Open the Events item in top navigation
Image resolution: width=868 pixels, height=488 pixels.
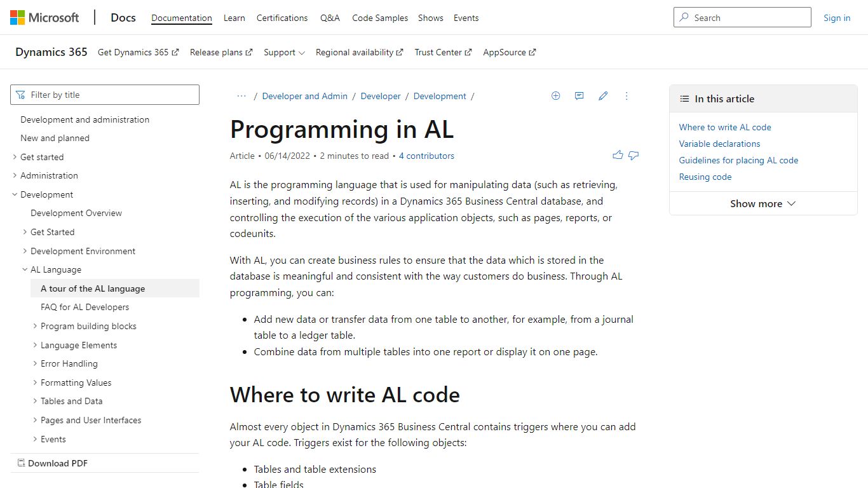tap(466, 18)
